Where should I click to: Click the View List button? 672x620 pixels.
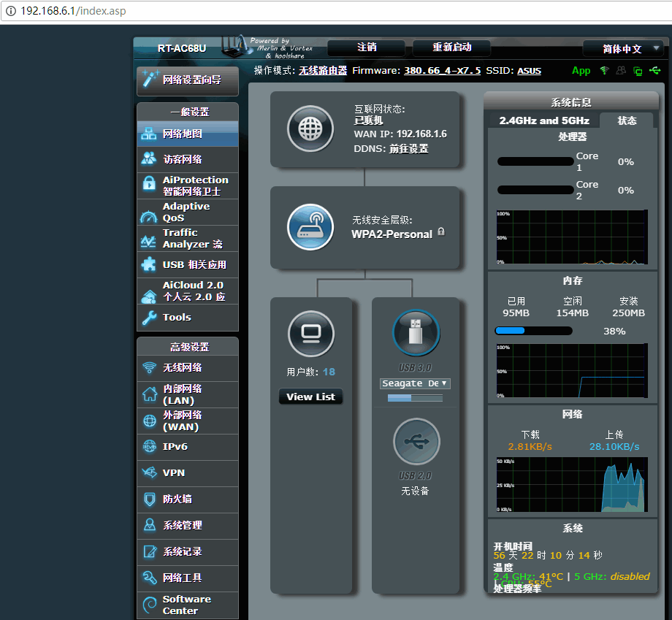coord(310,397)
